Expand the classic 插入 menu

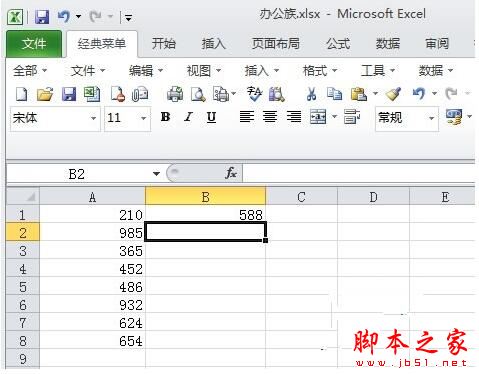point(262,71)
